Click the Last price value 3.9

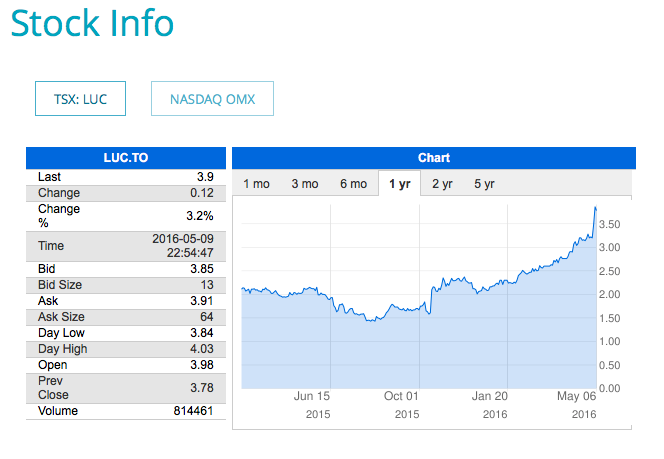(205, 177)
